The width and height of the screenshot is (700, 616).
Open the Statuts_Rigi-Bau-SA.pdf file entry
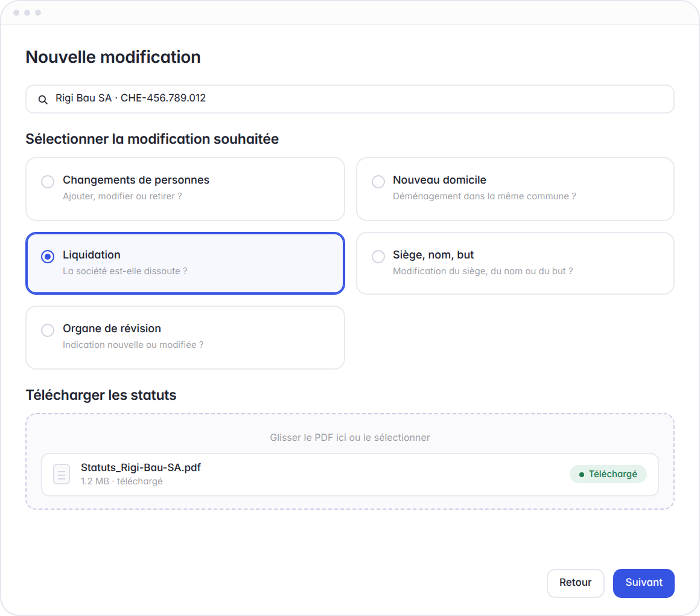point(350,475)
